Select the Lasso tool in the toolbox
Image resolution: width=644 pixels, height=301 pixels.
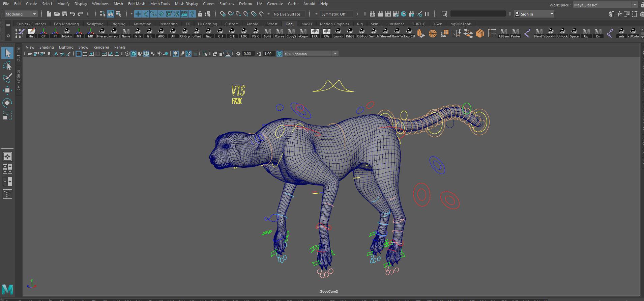[x=7, y=65]
